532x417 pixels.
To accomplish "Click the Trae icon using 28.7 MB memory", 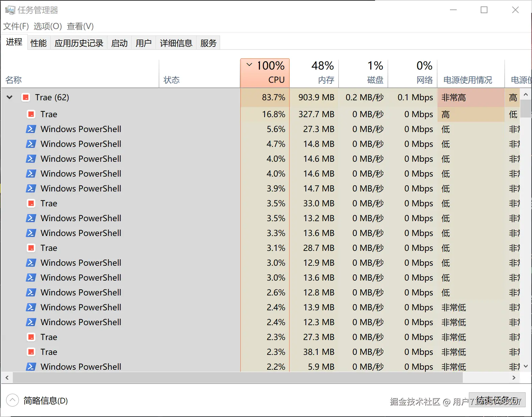I will pos(31,248).
